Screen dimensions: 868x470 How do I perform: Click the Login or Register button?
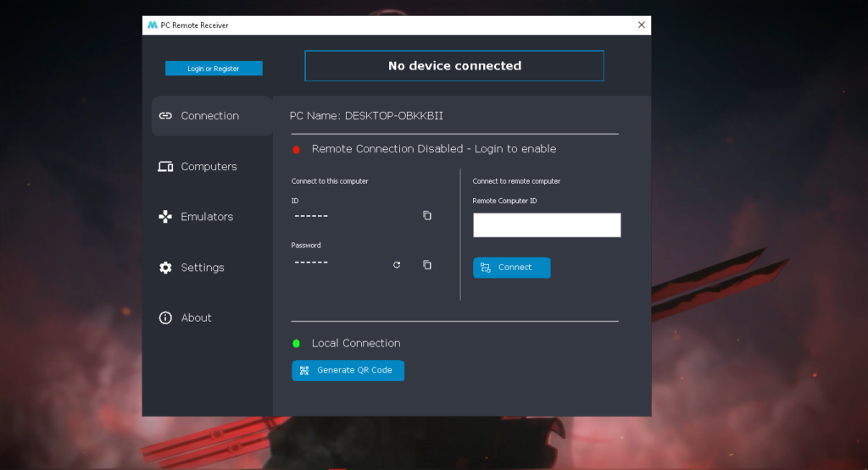click(214, 68)
